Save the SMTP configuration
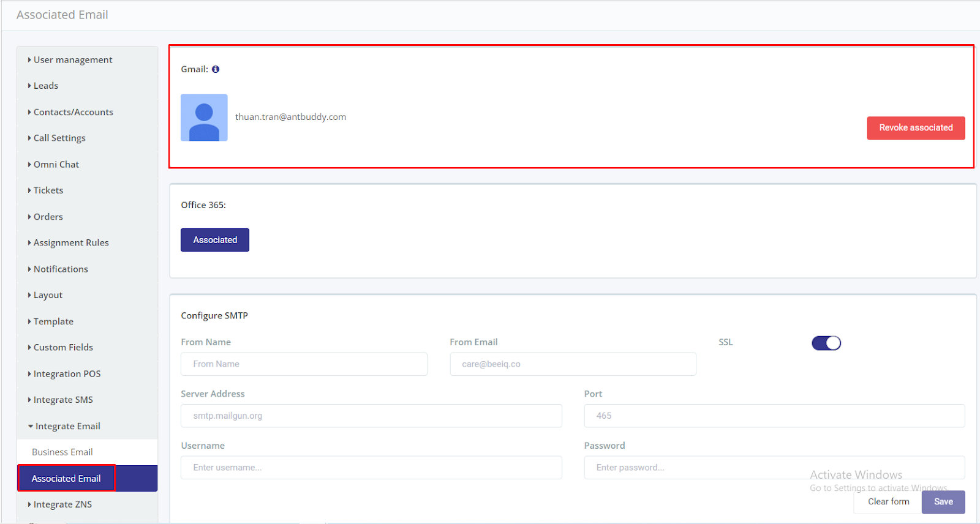The image size is (980, 524). pyautogui.click(x=943, y=502)
